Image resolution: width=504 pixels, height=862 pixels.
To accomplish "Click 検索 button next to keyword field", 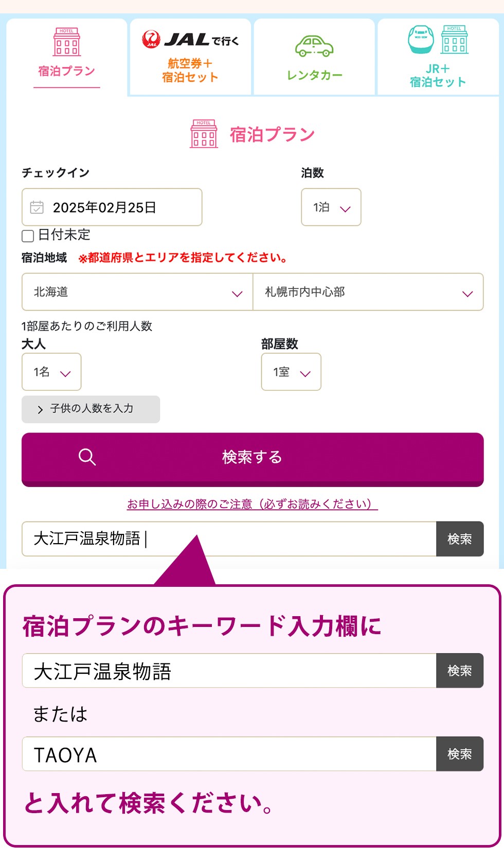I will (x=460, y=539).
